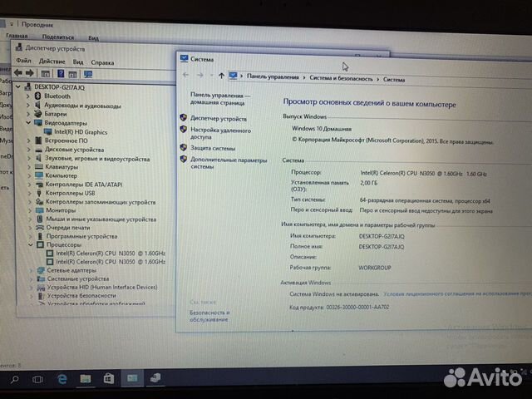Expand the Компьютер category

pyautogui.click(x=30, y=175)
